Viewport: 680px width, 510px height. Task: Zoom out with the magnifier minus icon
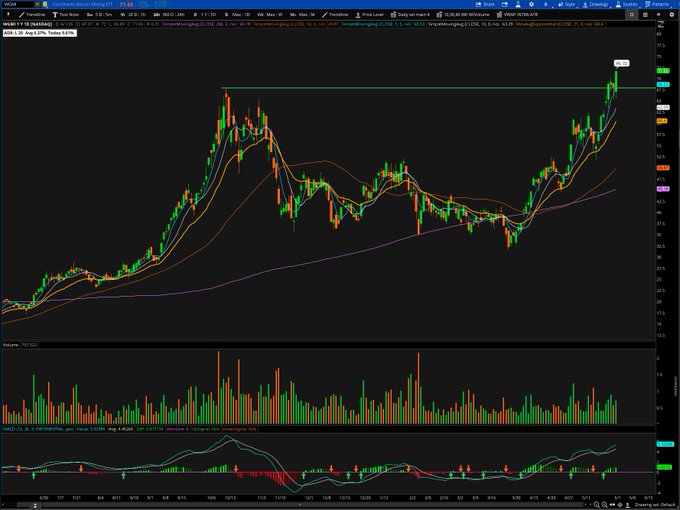604,505
